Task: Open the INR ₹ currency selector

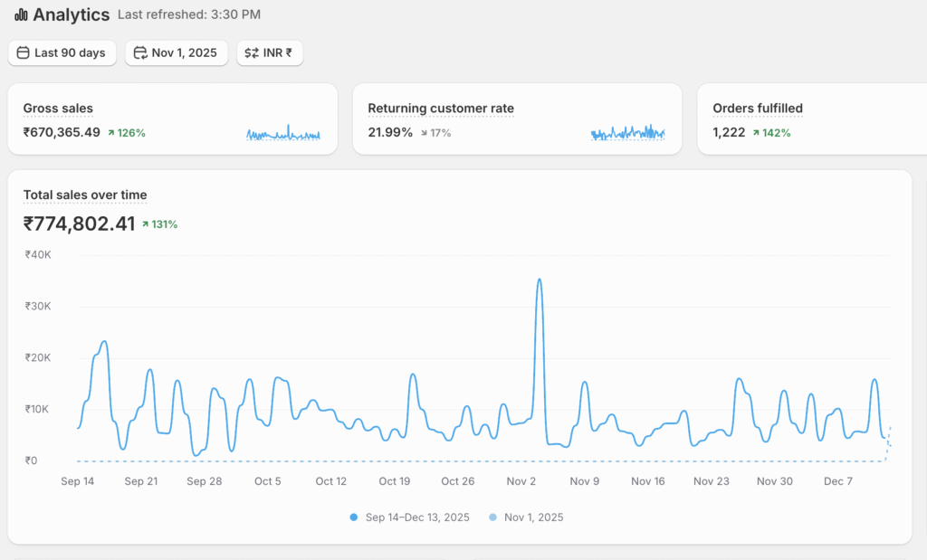Action: coord(270,53)
